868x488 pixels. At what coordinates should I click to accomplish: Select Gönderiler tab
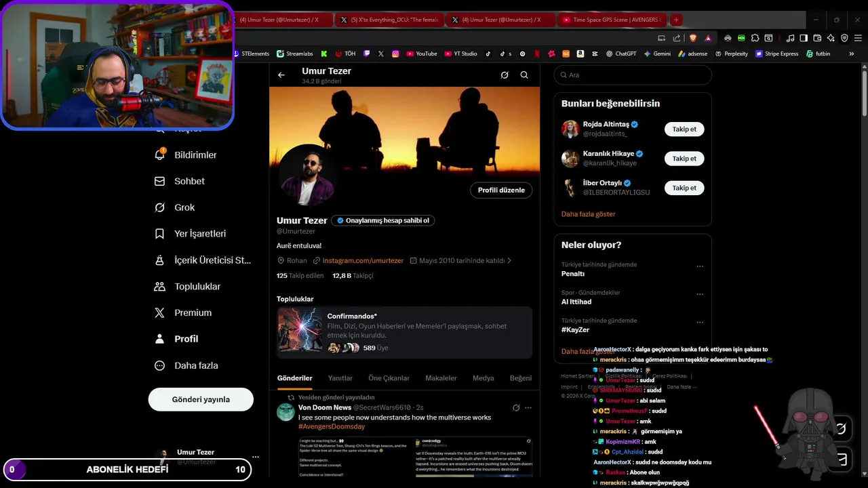click(295, 378)
